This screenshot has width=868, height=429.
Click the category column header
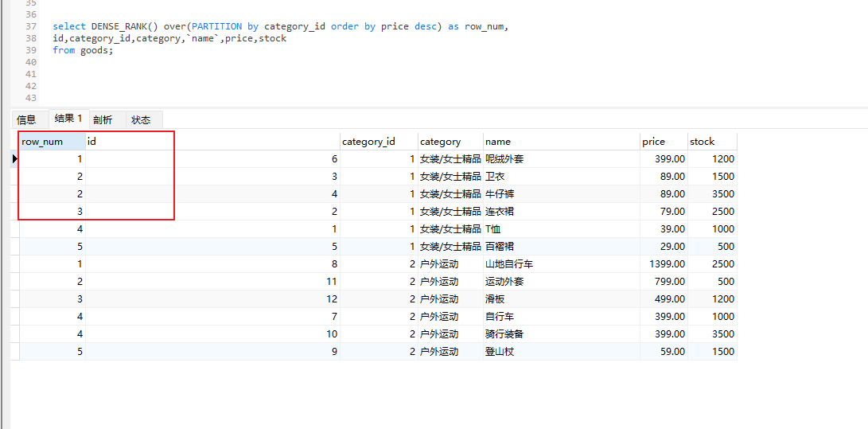point(450,142)
